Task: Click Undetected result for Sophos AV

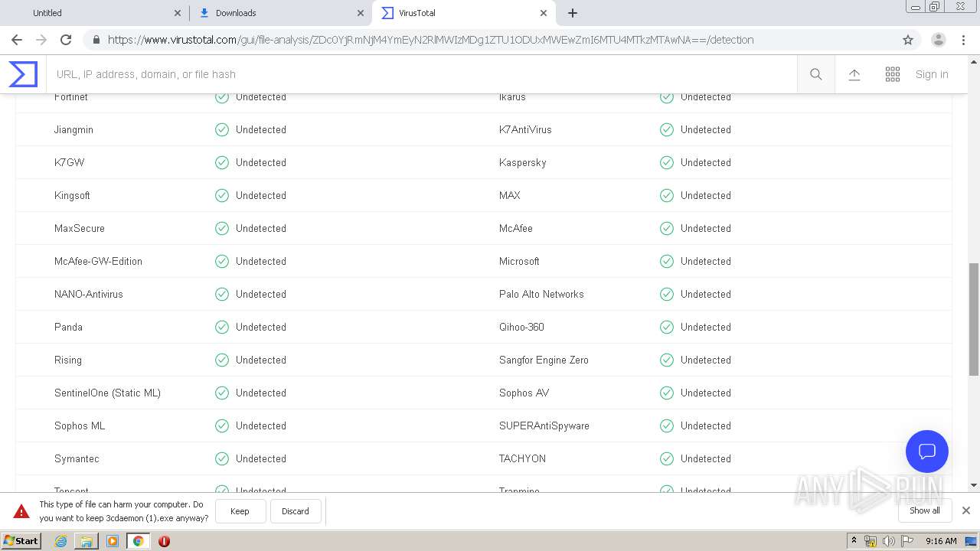Action: coord(706,393)
